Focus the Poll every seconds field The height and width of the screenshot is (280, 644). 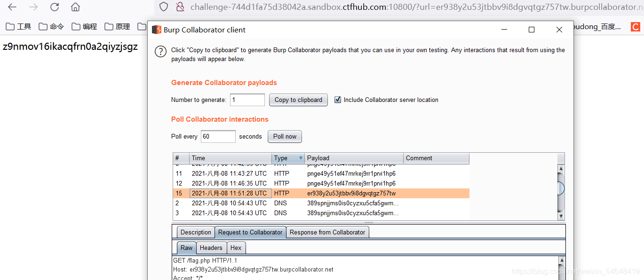(218, 136)
